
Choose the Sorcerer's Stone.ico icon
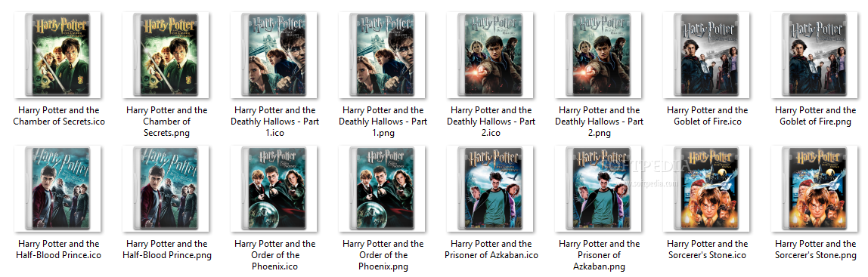708,189
